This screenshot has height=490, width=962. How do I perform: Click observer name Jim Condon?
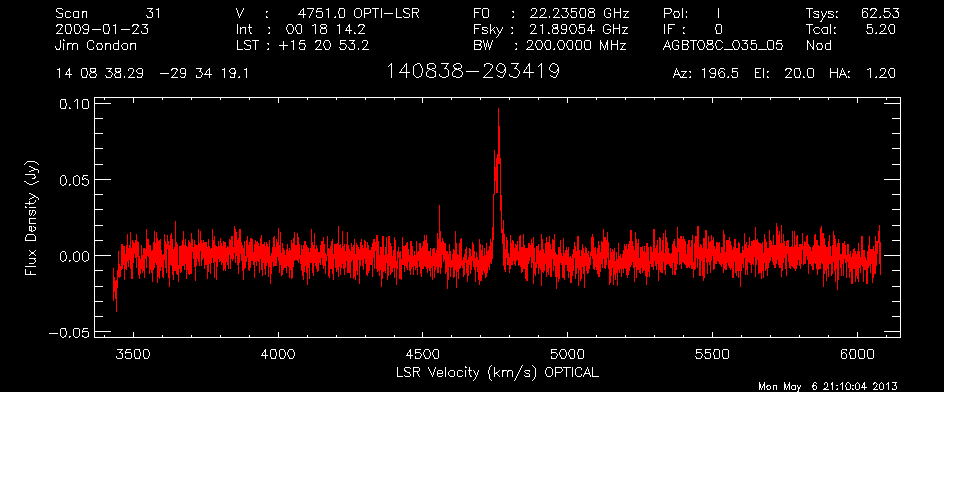click(x=96, y=45)
